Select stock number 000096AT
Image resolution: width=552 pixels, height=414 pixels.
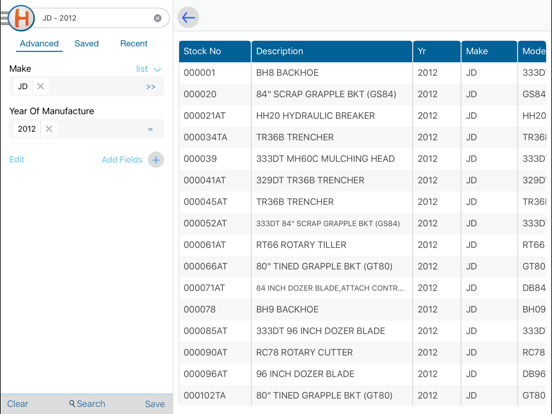(205, 374)
